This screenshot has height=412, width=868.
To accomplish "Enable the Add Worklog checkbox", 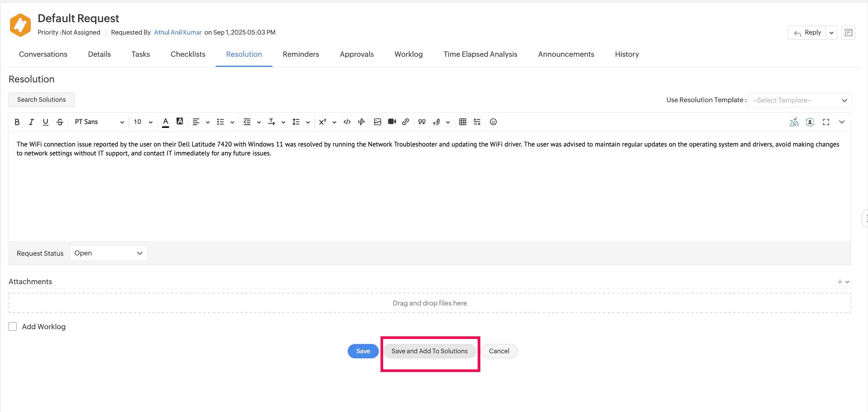I will pyautogui.click(x=13, y=326).
